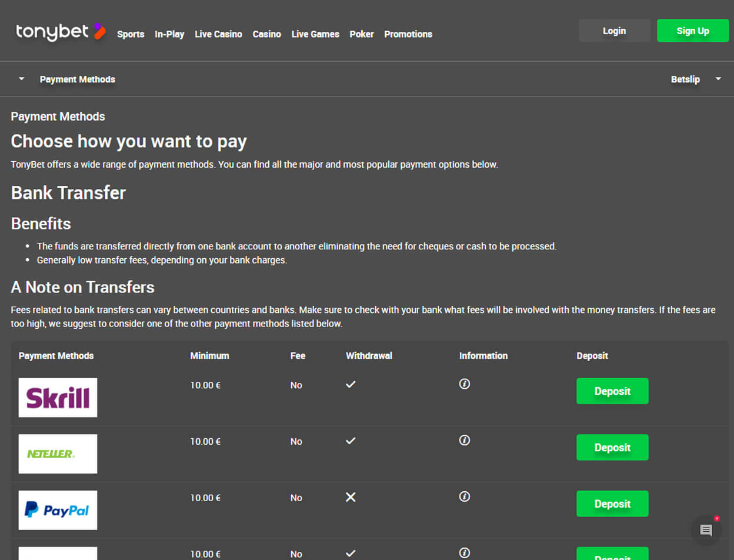This screenshot has width=734, height=560.
Task: Click PayPal minimum '10.00 €' value
Action: click(205, 498)
